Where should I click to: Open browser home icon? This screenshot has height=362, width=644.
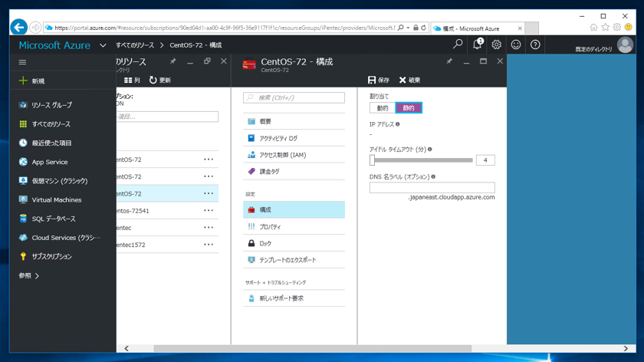pos(593,28)
